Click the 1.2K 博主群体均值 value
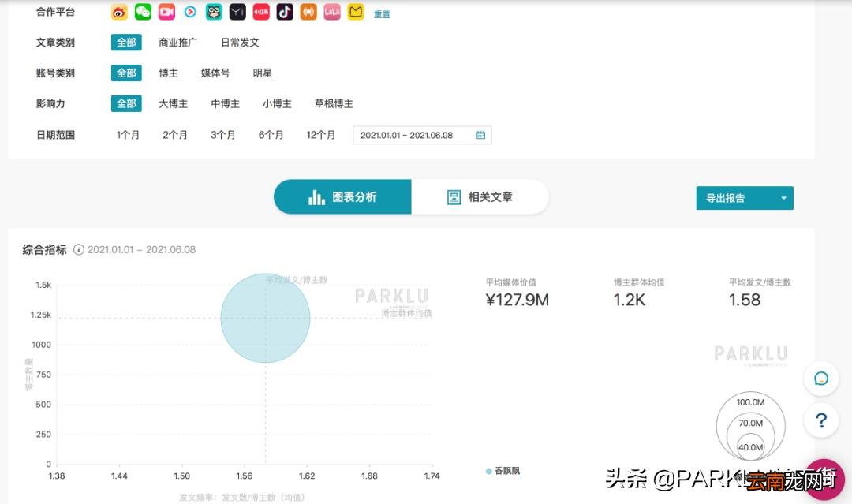This screenshot has height=504, width=852. (x=630, y=300)
